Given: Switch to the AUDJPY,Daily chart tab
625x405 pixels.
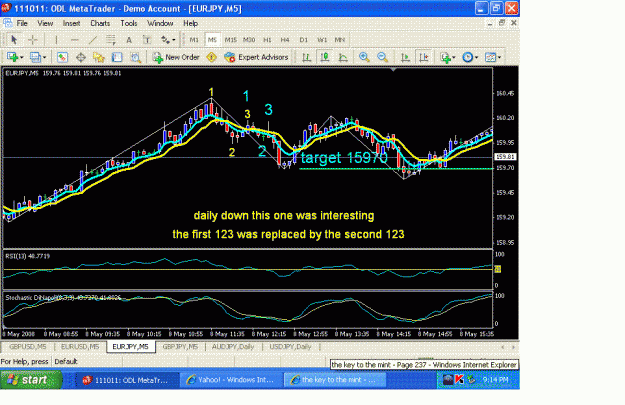Looking at the screenshot, I should [233, 347].
